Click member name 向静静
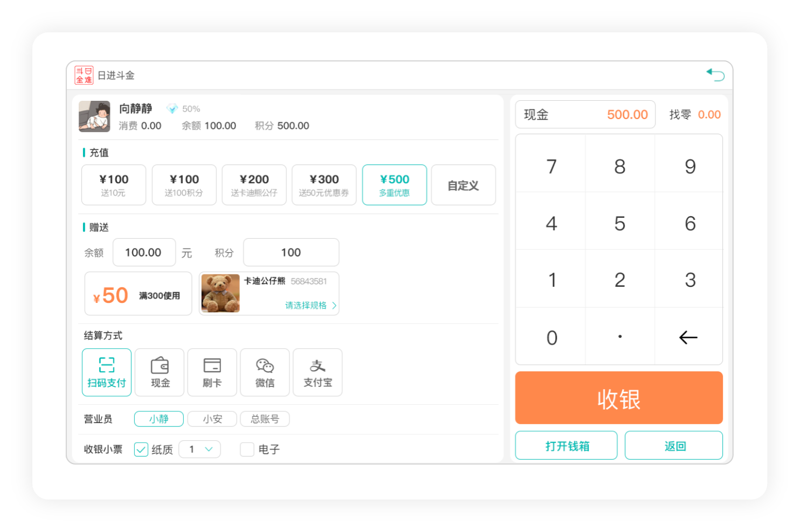 click(136, 108)
